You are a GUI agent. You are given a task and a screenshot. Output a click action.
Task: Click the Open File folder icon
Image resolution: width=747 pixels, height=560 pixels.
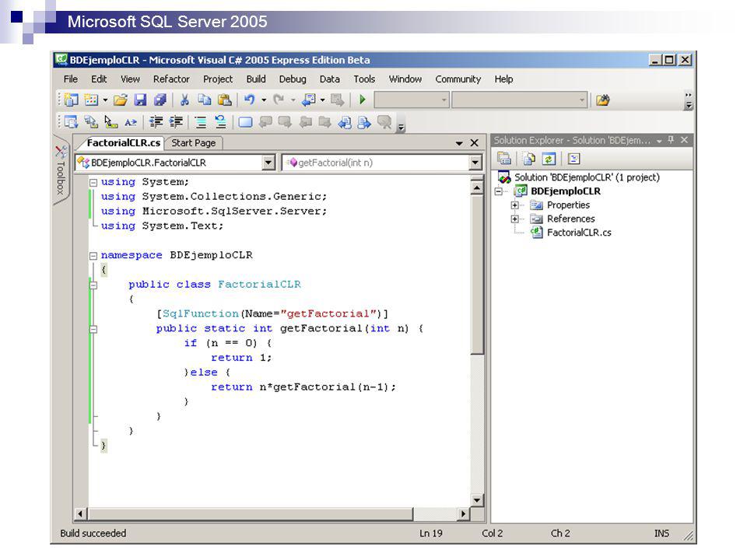[x=121, y=100]
